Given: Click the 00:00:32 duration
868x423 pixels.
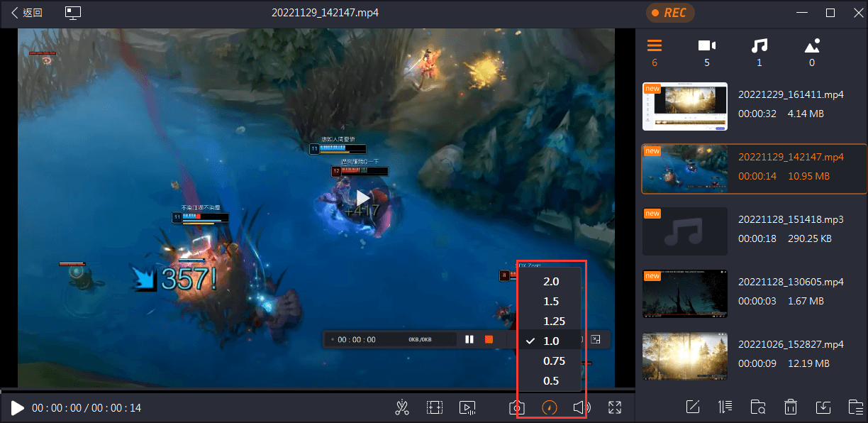Looking at the screenshot, I should (x=757, y=114).
